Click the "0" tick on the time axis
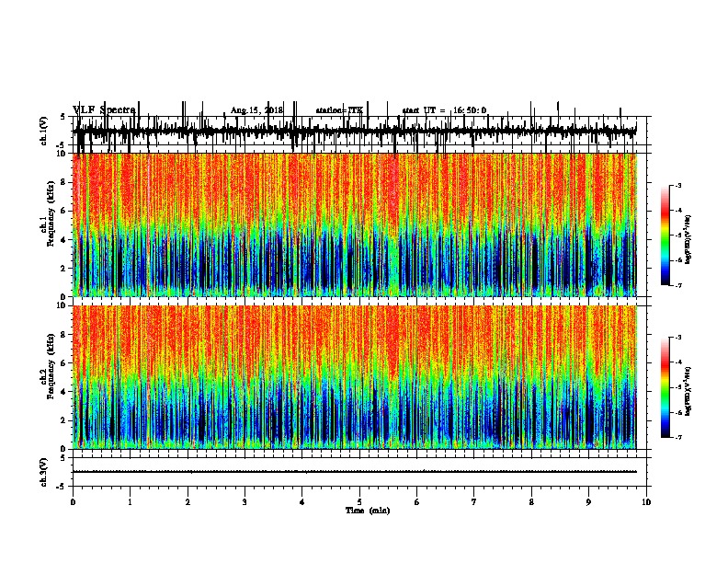This screenshot has height=563, width=728. [x=73, y=502]
